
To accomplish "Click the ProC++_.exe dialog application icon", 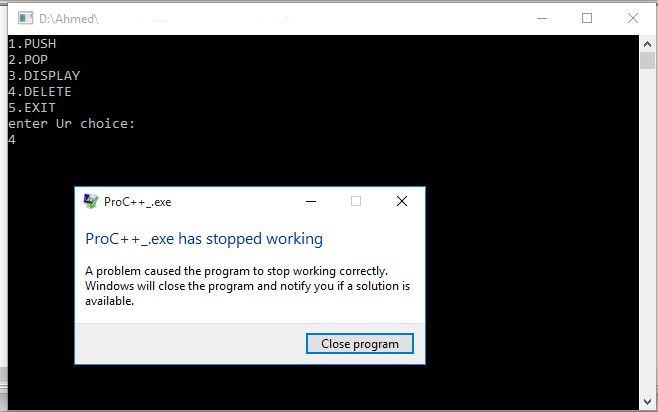I will (x=91, y=201).
